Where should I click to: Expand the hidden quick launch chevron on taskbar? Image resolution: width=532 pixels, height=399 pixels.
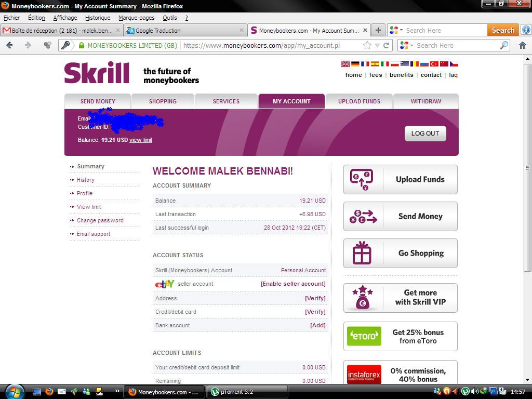coord(117,391)
